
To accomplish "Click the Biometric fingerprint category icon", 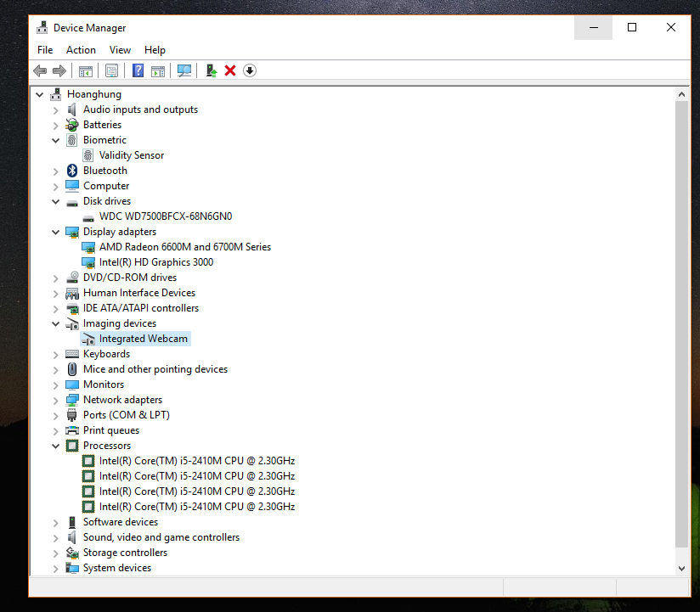I will [x=72, y=140].
